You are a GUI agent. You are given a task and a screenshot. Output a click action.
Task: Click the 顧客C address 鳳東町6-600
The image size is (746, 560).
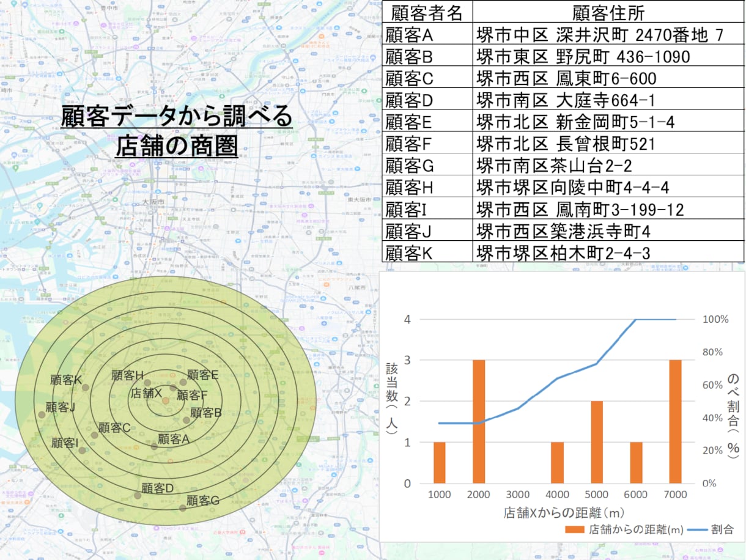pyautogui.click(x=608, y=78)
